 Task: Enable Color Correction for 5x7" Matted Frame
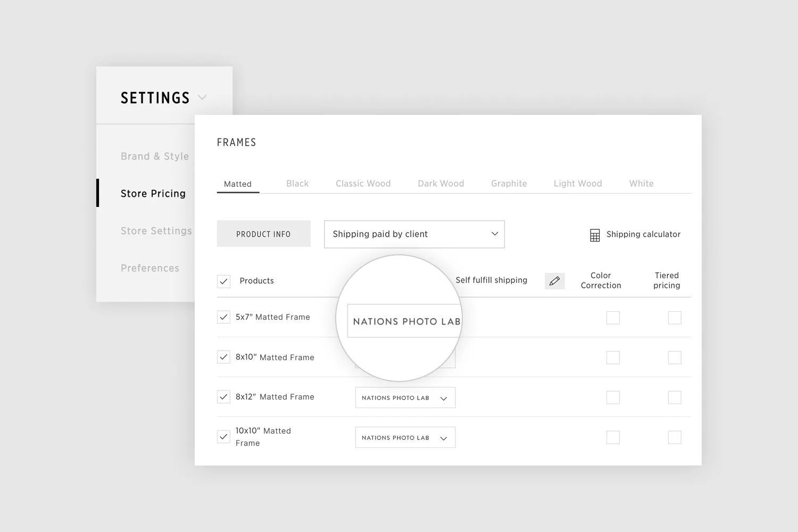click(613, 318)
